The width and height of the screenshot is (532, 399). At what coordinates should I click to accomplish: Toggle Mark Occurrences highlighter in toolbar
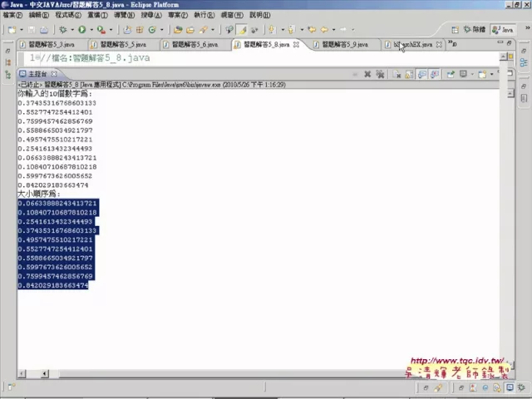click(x=242, y=30)
